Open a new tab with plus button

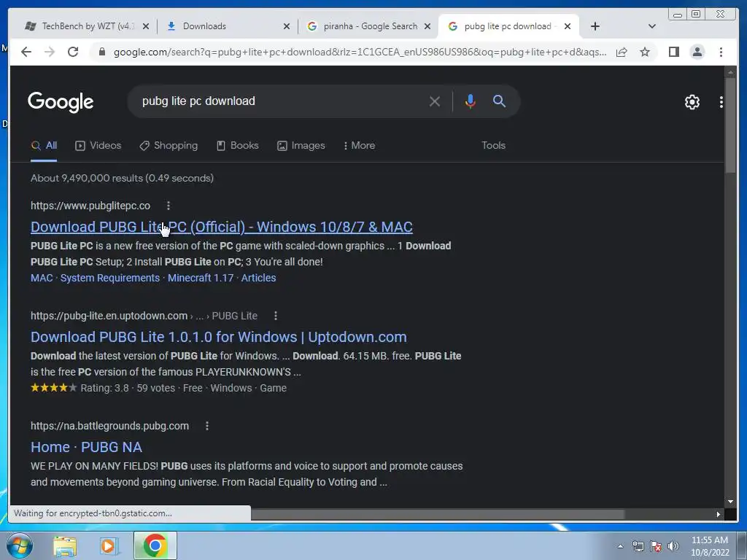coord(595,26)
